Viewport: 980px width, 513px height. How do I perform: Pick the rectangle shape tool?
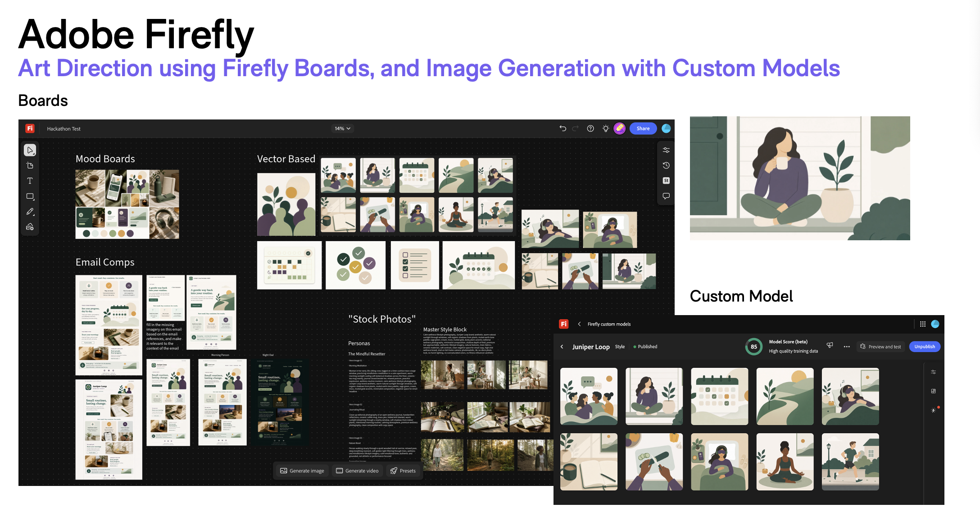click(30, 196)
